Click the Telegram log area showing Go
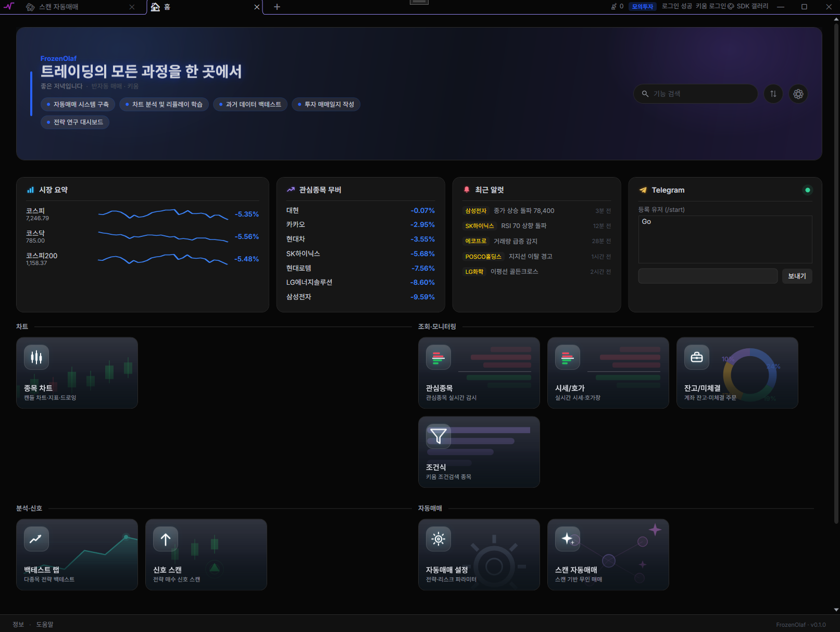840x632 pixels. 725,239
